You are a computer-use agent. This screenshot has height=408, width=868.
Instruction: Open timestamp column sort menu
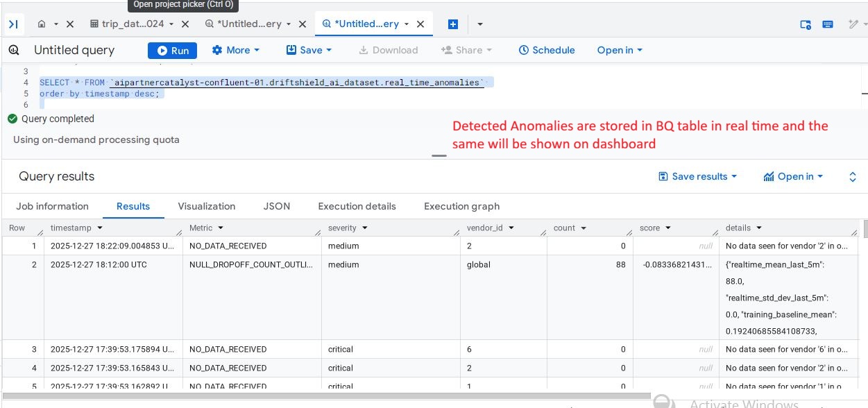tap(100, 228)
